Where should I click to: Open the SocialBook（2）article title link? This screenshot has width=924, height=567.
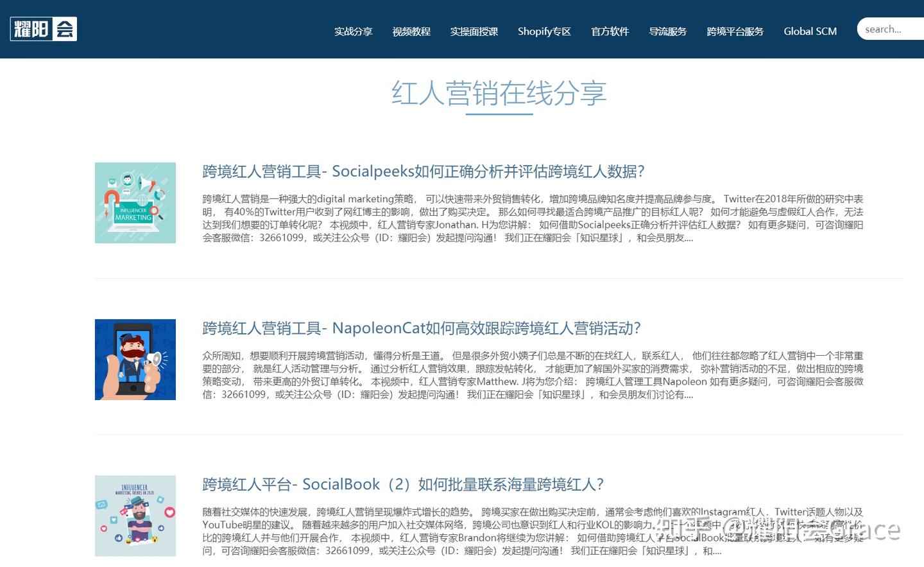point(403,484)
